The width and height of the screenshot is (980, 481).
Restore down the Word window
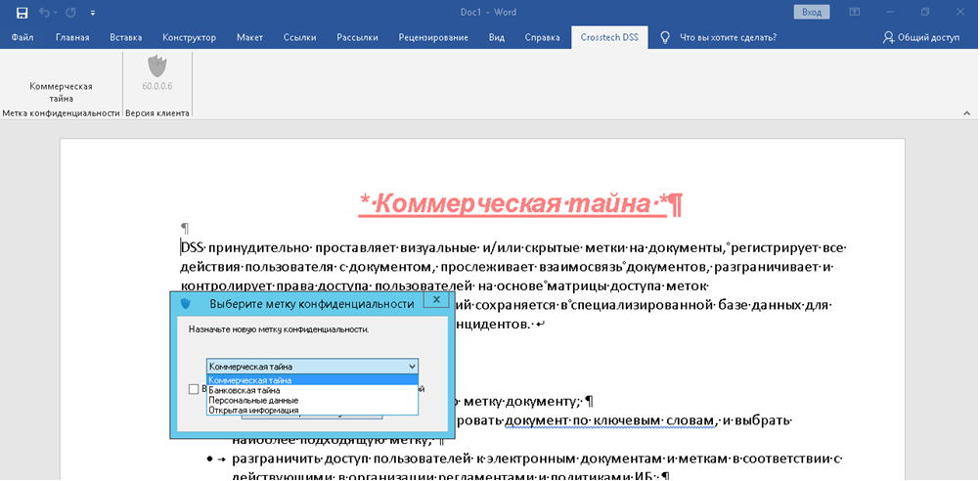[x=925, y=12]
